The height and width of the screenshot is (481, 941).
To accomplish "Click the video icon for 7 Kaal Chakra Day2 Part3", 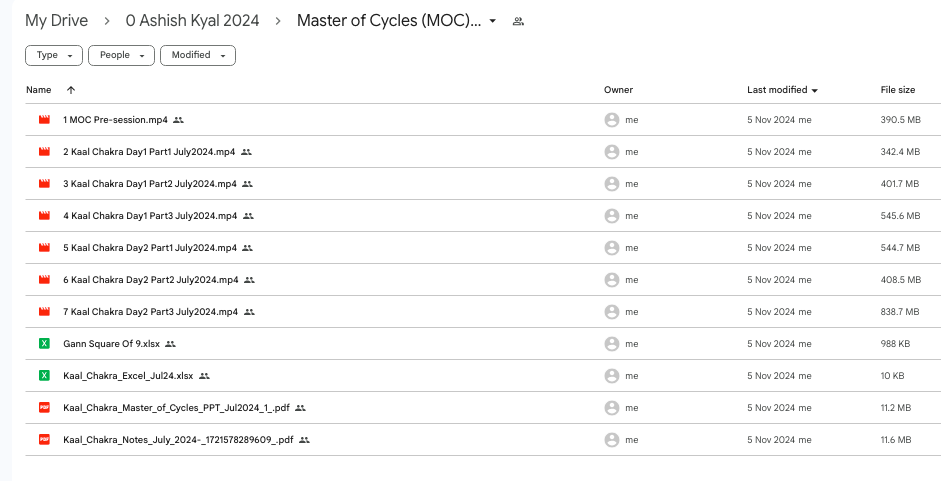I will point(44,312).
